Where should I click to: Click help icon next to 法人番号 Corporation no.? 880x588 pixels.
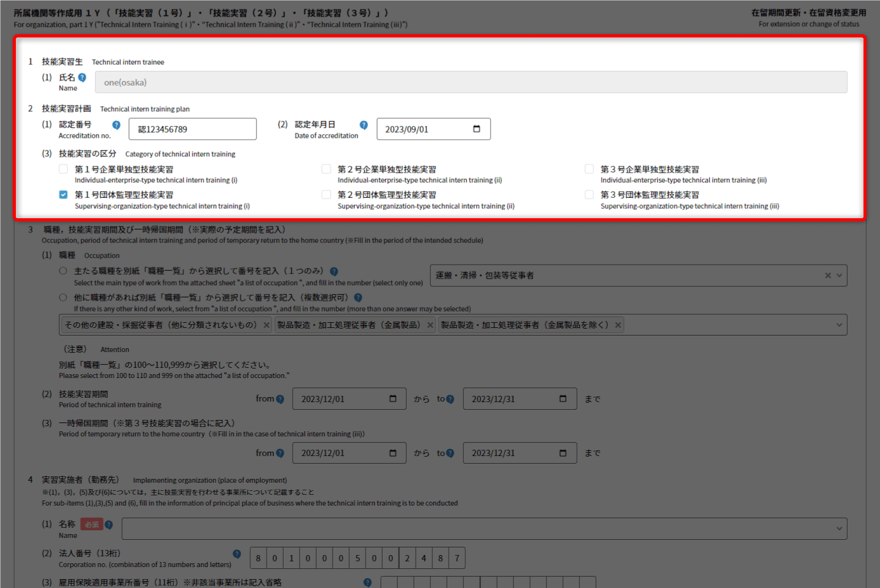tap(237, 554)
